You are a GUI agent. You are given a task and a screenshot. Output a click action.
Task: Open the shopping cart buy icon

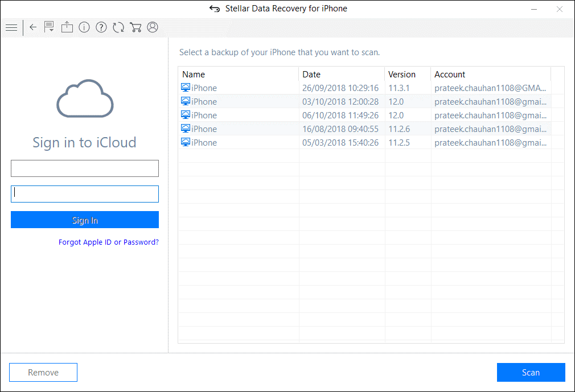tap(135, 27)
